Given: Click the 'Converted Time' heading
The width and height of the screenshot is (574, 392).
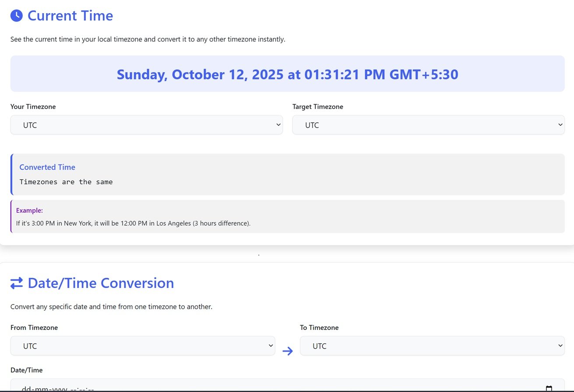Looking at the screenshot, I should pyautogui.click(x=47, y=167).
